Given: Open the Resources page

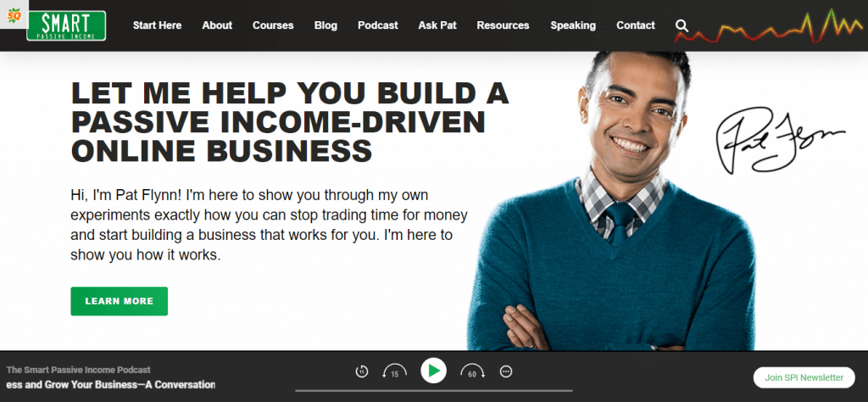Looking at the screenshot, I should coord(503,25).
